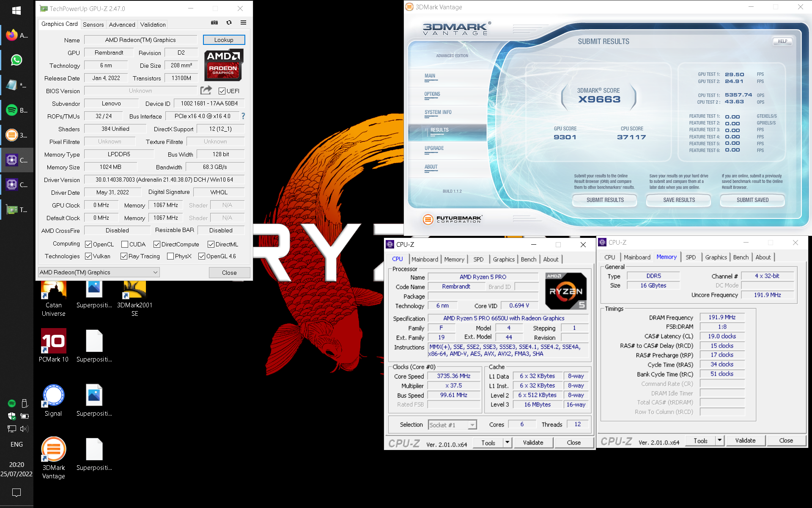Open Catan Universe desktop shortcut
Viewport: 812px width, 508px height.
pos(54,299)
